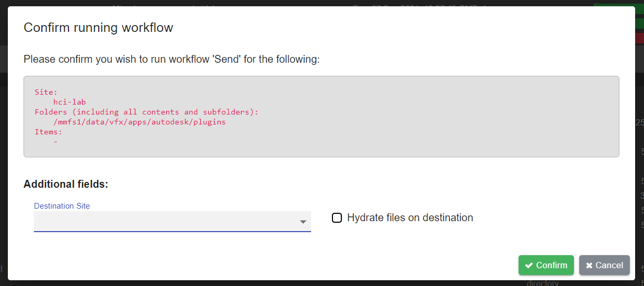Click the 'Additional fields:' heading
644x286 pixels.
point(66,184)
